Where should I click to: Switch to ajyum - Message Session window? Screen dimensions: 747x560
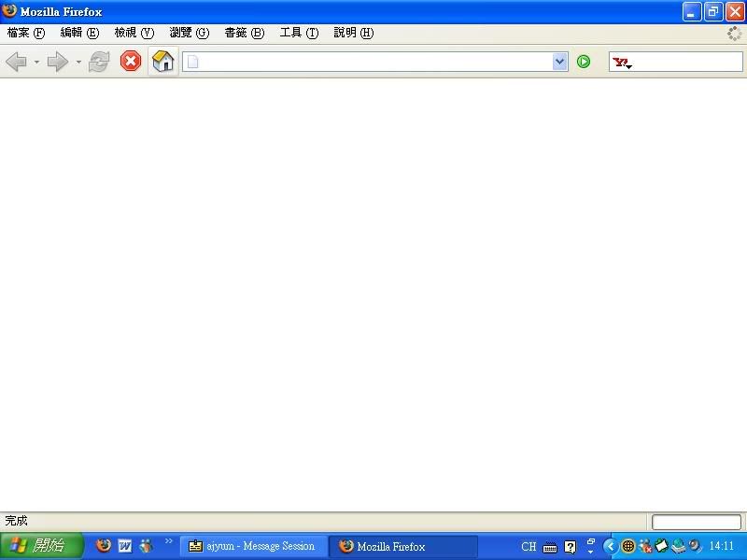tap(253, 546)
